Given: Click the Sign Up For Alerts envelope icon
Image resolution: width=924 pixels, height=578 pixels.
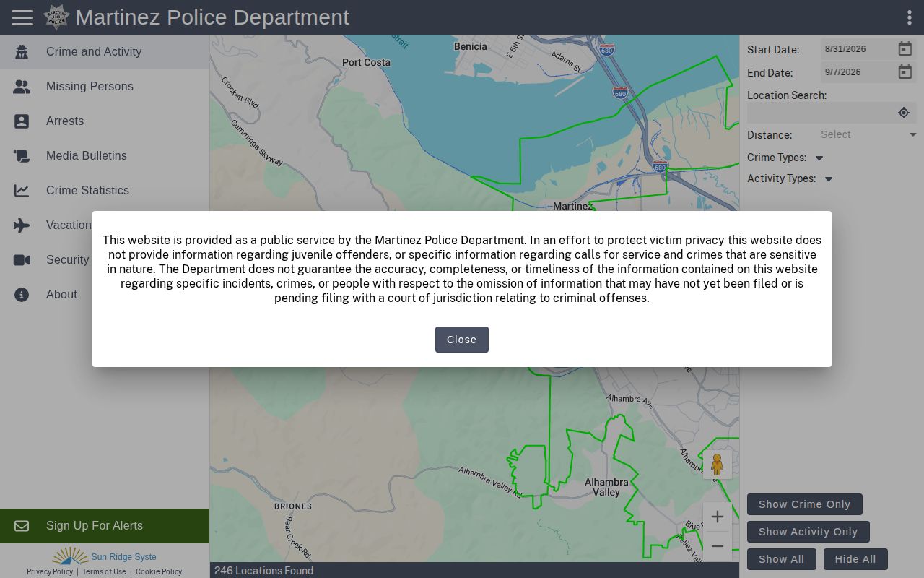Looking at the screenshot, I should pos(22,526).
